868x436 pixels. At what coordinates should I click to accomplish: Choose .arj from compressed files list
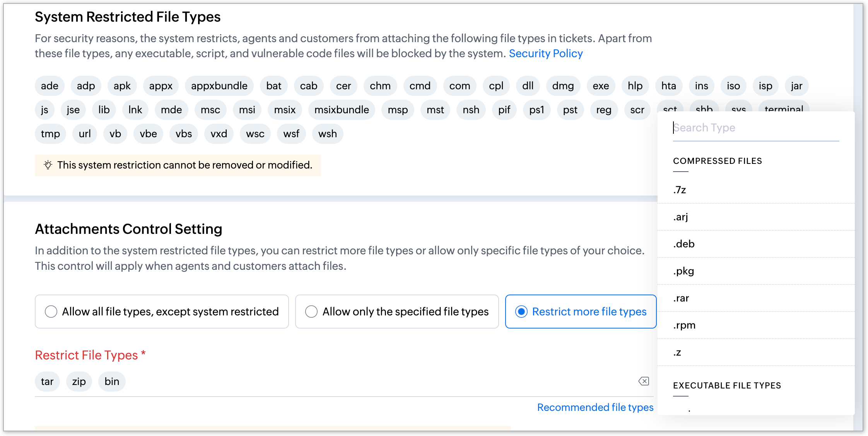coord(681,217)
